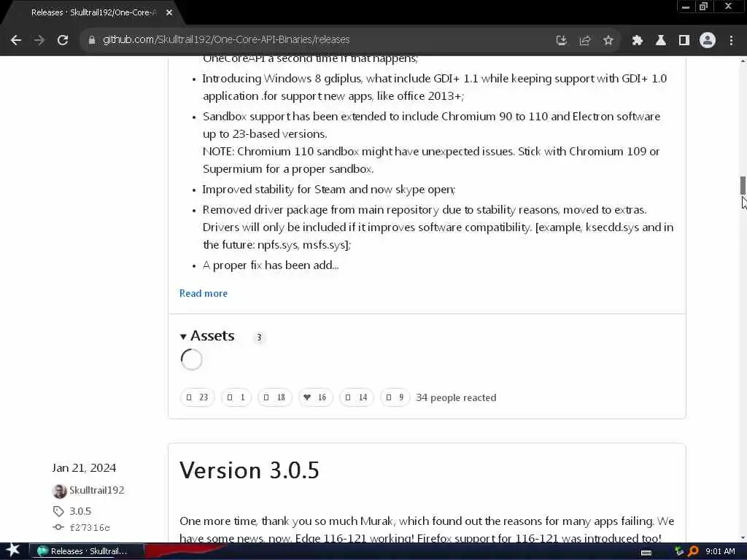Viewport: 747px width, 560px height.
Task: Open the 3.0.5 tag link
Action: [x=80, y=511]
